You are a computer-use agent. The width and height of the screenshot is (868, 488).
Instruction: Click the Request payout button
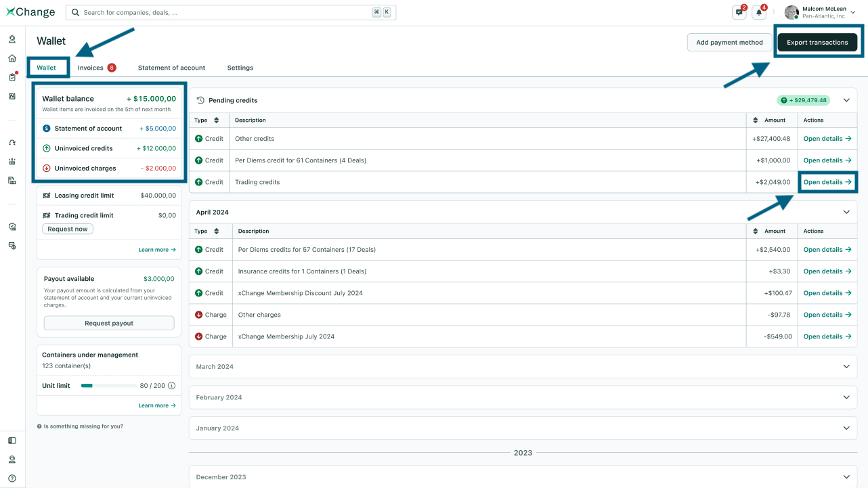click(x=109, y=324)
